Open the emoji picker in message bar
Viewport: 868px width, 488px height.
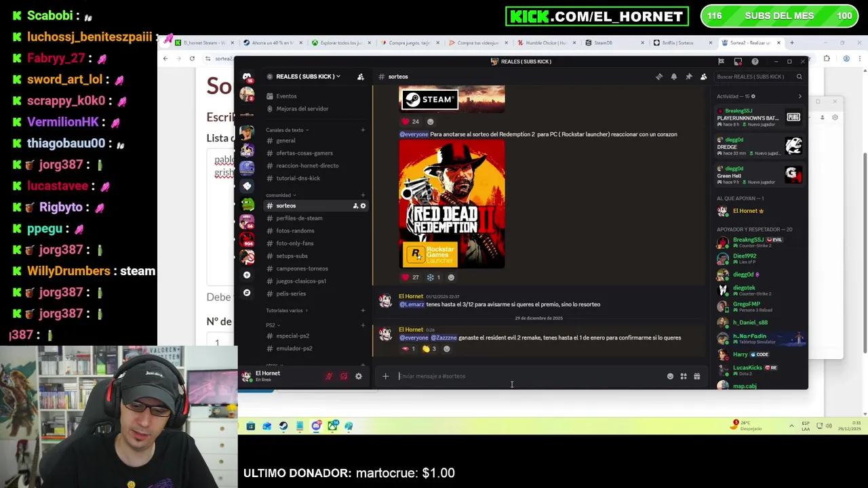coord(670,376)
